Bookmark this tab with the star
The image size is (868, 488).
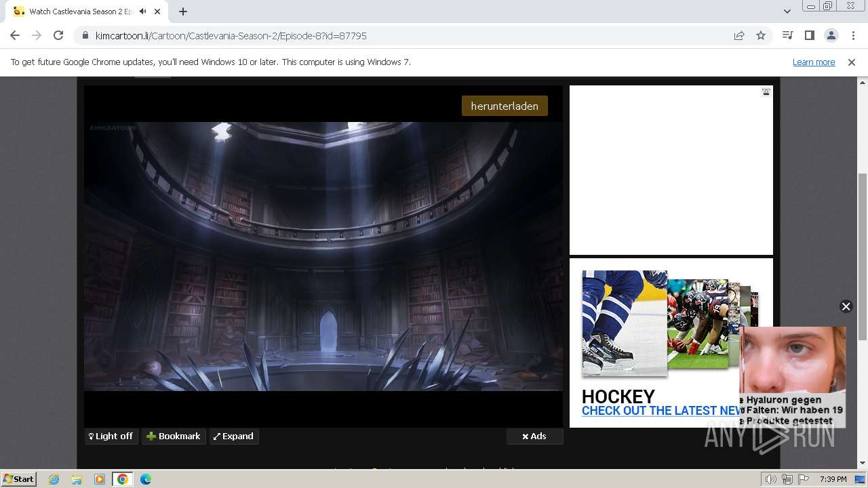pyautogui.click(x=761, y=36)
